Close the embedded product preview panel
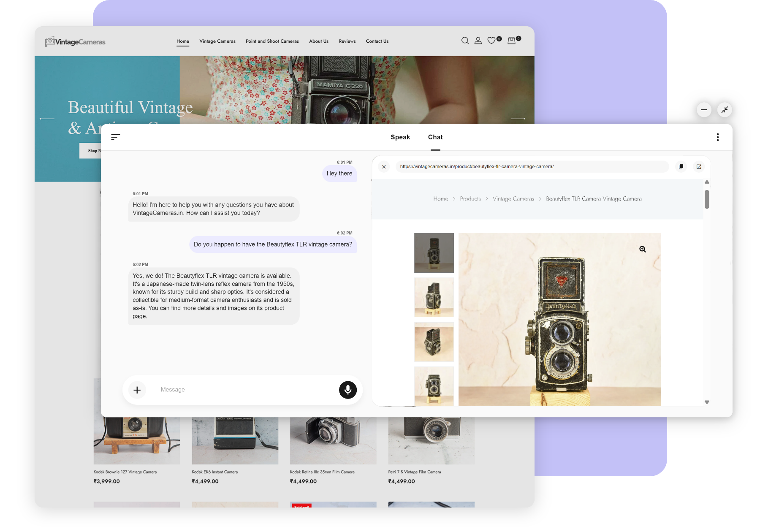 (x=384, y=167)
